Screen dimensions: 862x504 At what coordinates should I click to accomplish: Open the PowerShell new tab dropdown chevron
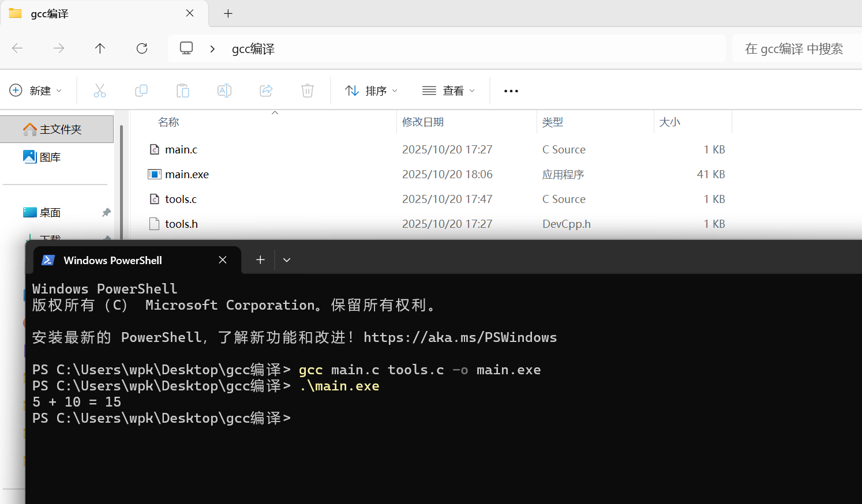click(287, 260)
